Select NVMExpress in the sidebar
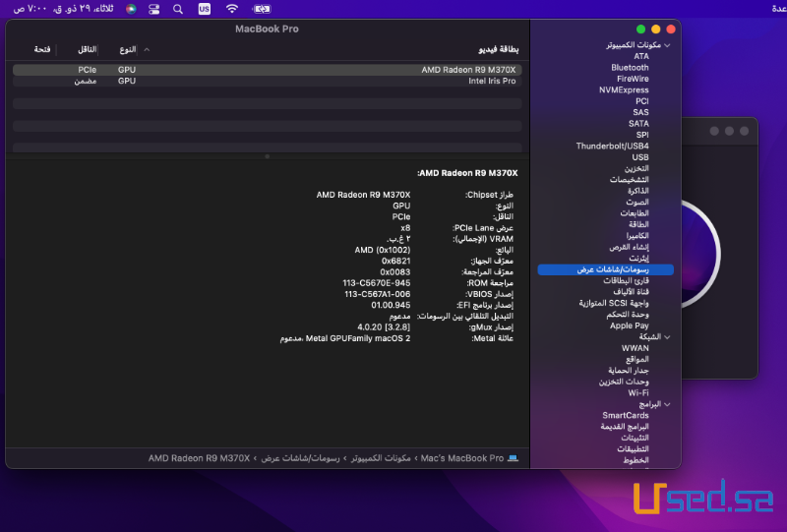The image size is (787, 532). pyautogui.click(x=624, y=89)
